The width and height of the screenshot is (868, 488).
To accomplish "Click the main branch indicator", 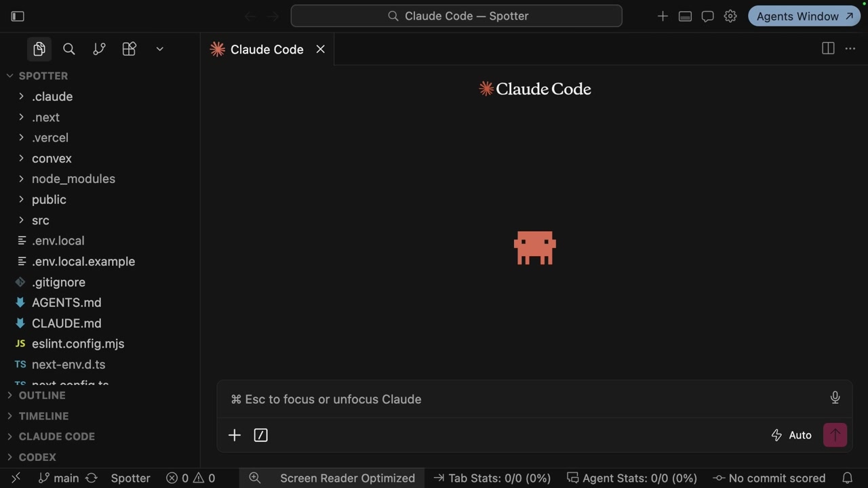I will point(59,478).
